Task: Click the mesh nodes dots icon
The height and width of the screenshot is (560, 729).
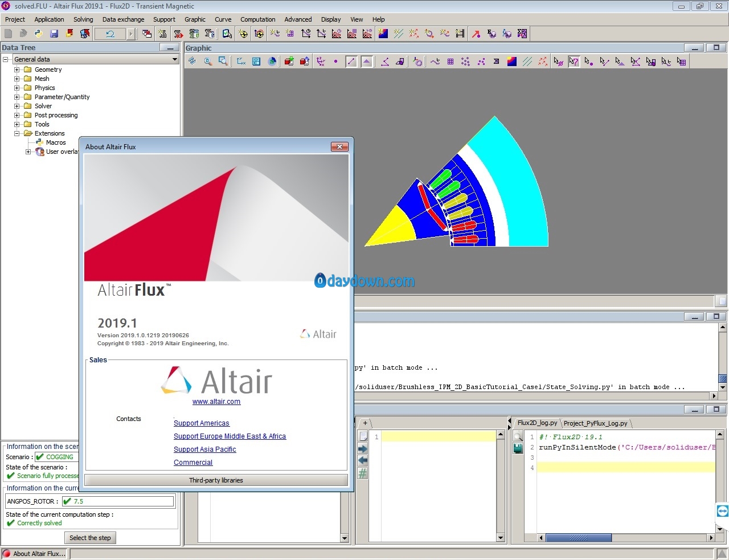Action: click(x=466, y=62)
